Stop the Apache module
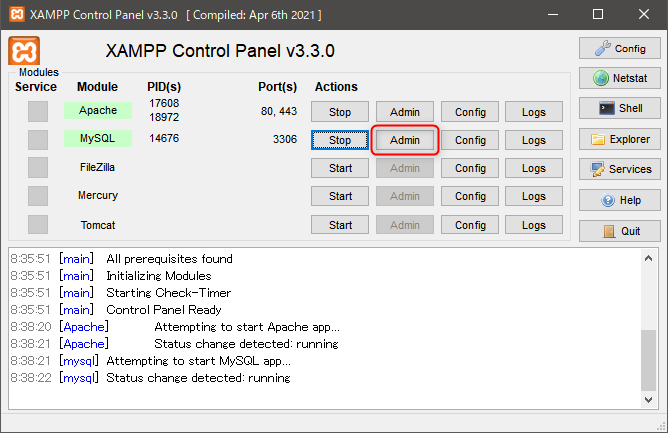This screenshot has height=433, width=668. tap(340, 112)
